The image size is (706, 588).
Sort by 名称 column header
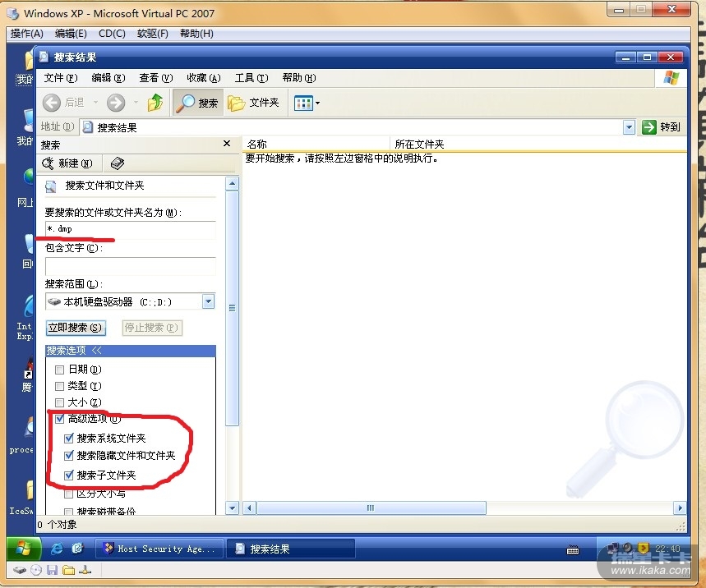point(316,144)
